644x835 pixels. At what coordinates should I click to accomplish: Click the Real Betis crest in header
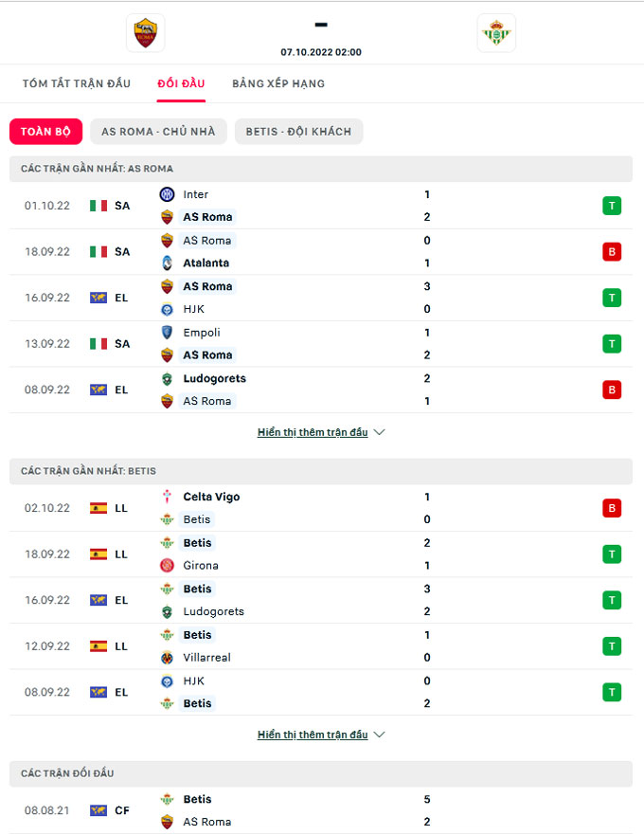pos(496,33)
